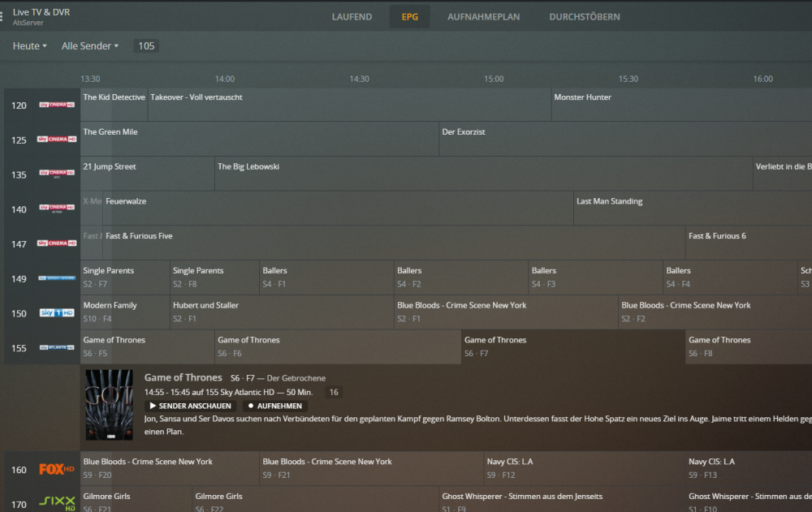Select Gilmore Girls S6 F22
Image resolution: width=812 pixels, height=512 pixels.
[315, 500]
